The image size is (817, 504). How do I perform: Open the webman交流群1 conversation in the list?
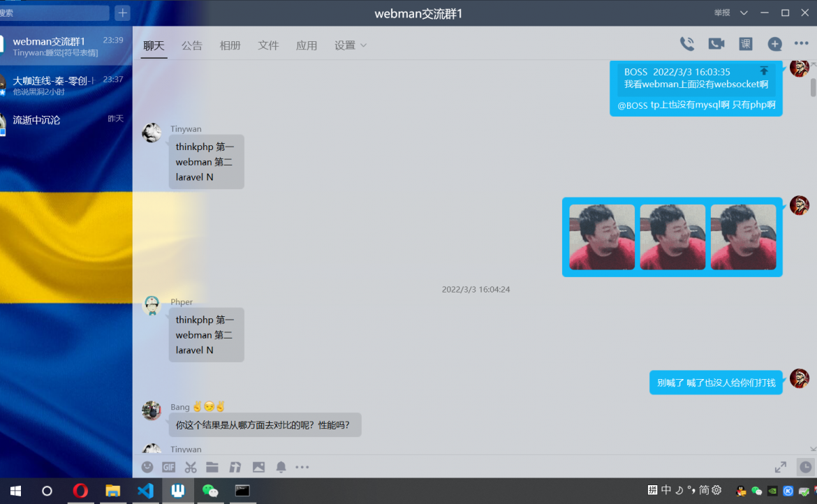[x=66, y=46]
